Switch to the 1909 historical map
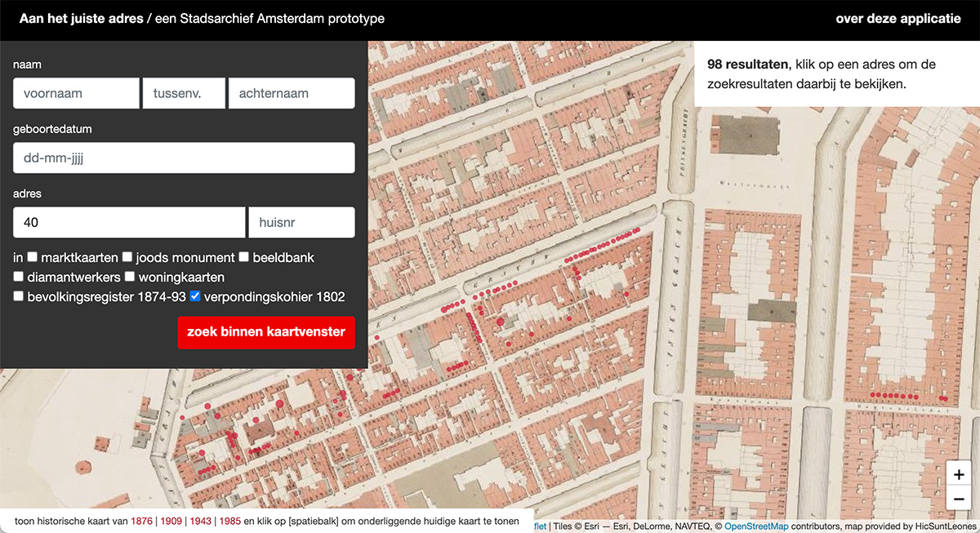Viewport: 980px width, 533px height. (171, 521)
